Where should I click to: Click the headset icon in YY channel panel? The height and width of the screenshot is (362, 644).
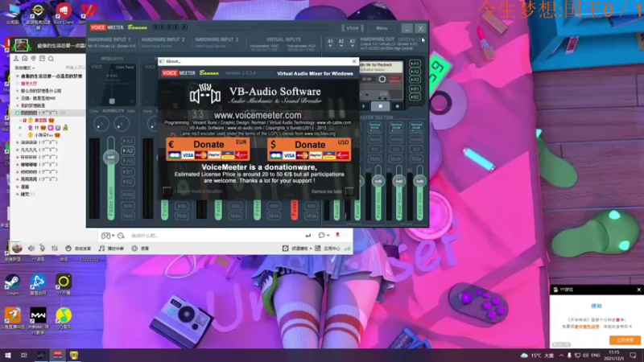point(25,59)
